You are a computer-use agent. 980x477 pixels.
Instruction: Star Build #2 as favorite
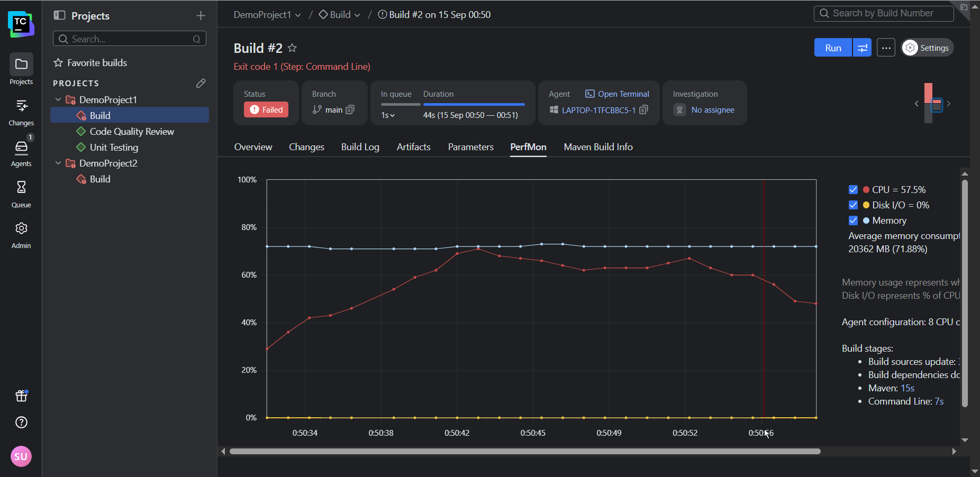[292, 48]
